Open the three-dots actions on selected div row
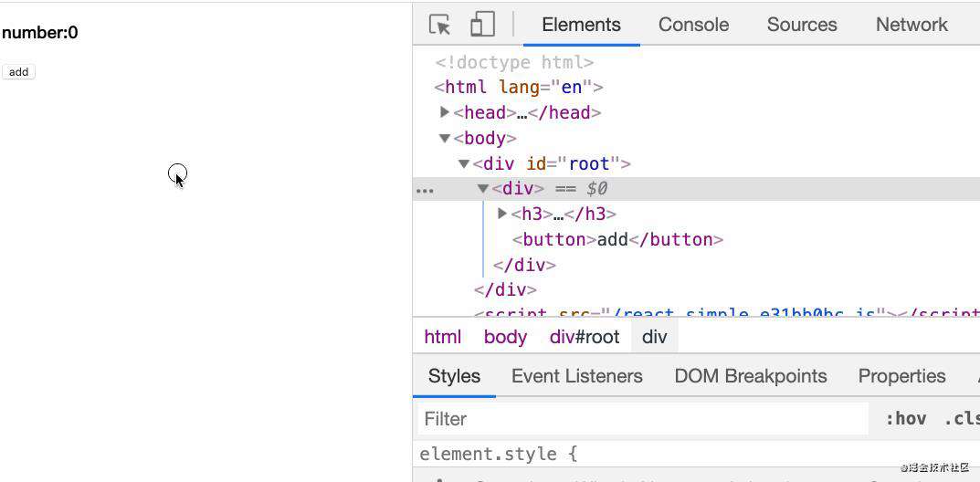The height and width of the screenshot is (482, 980). click(x=425, y=191)
